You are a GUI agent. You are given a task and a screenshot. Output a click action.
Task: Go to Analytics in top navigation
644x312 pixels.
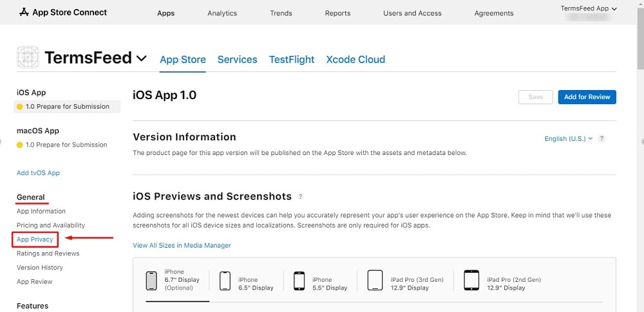pos(222,13)
